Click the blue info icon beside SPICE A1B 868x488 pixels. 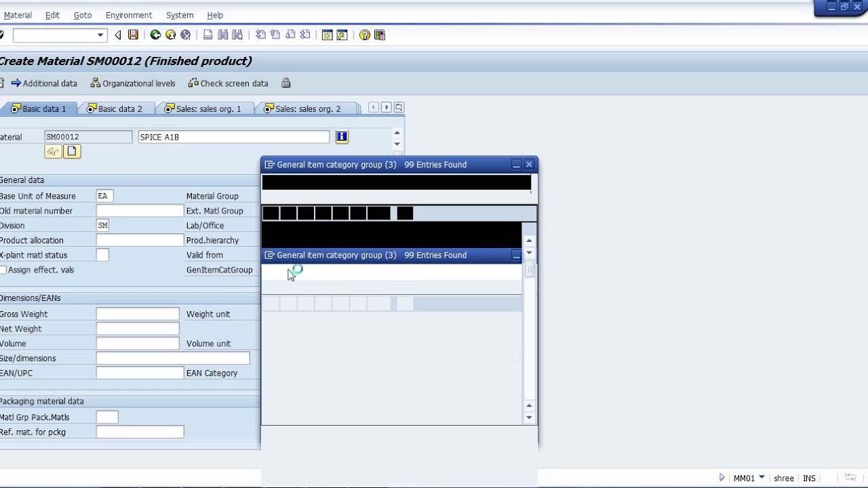point(342,137)
